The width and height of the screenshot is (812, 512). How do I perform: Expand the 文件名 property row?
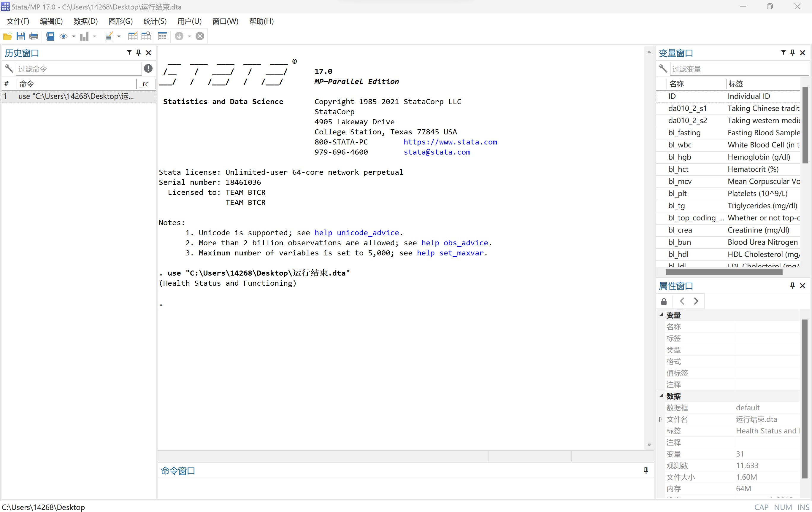[x=661, y=419]
